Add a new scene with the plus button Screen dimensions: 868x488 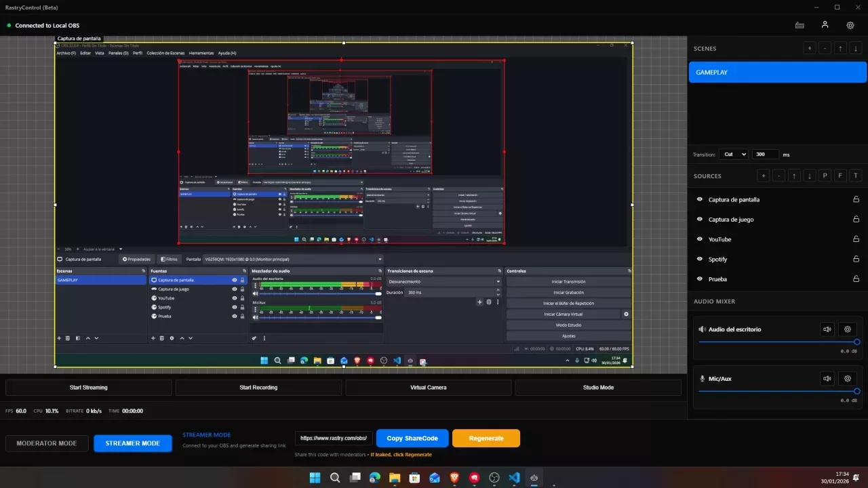pos(809,48)
